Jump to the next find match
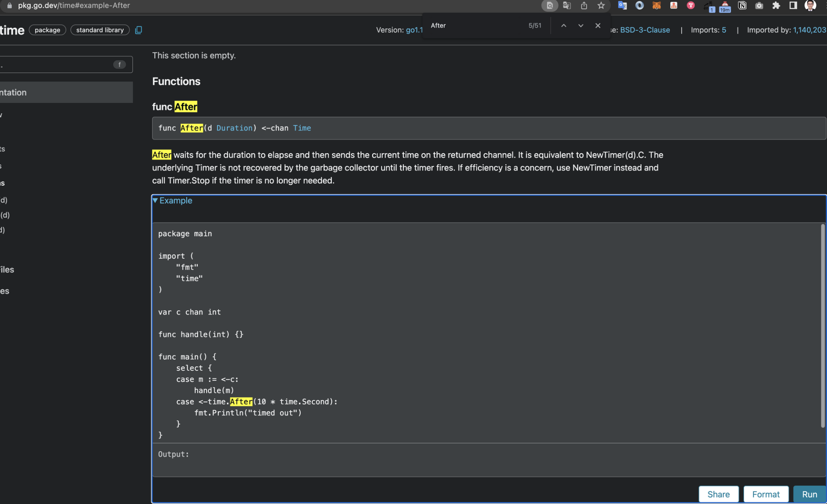This screenshot has height=504, width=827. pos(581,26)
